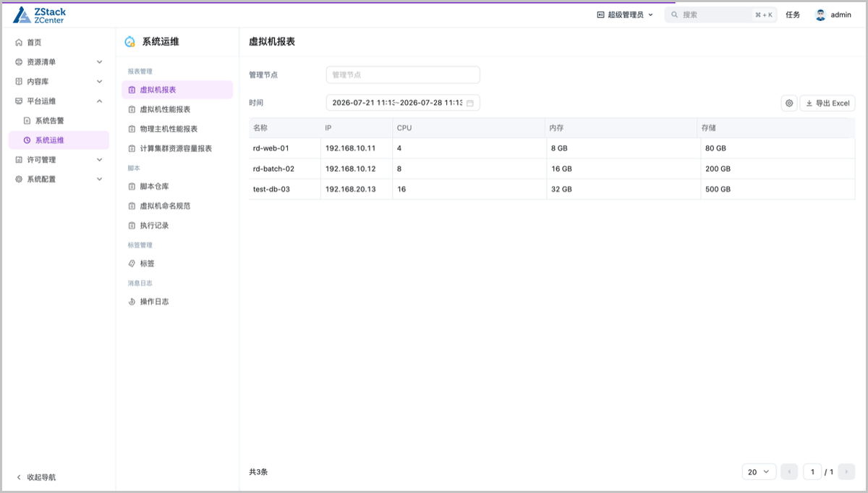Click the admin user avatar
The image size is (868, 493).
pyautogui.click(x=820, y=14)
